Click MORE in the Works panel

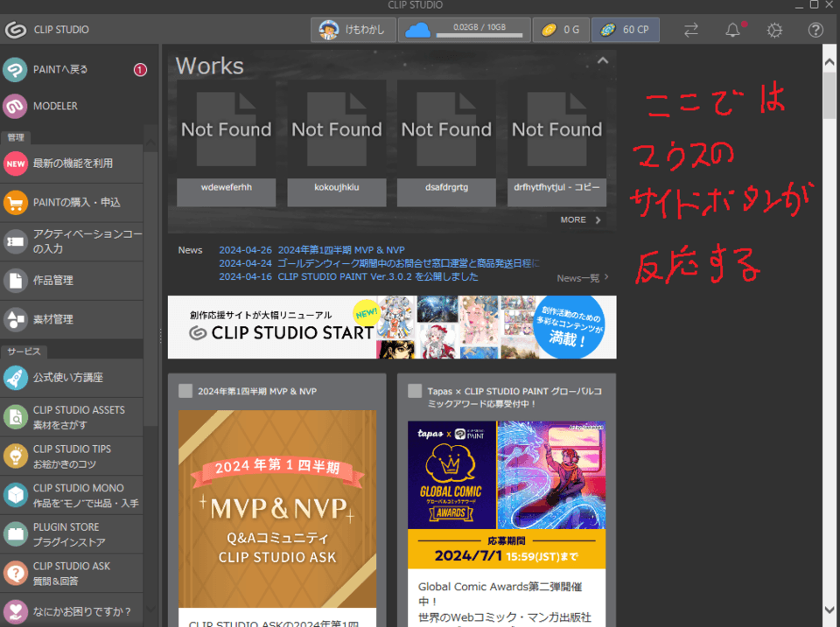pos(581,220)
